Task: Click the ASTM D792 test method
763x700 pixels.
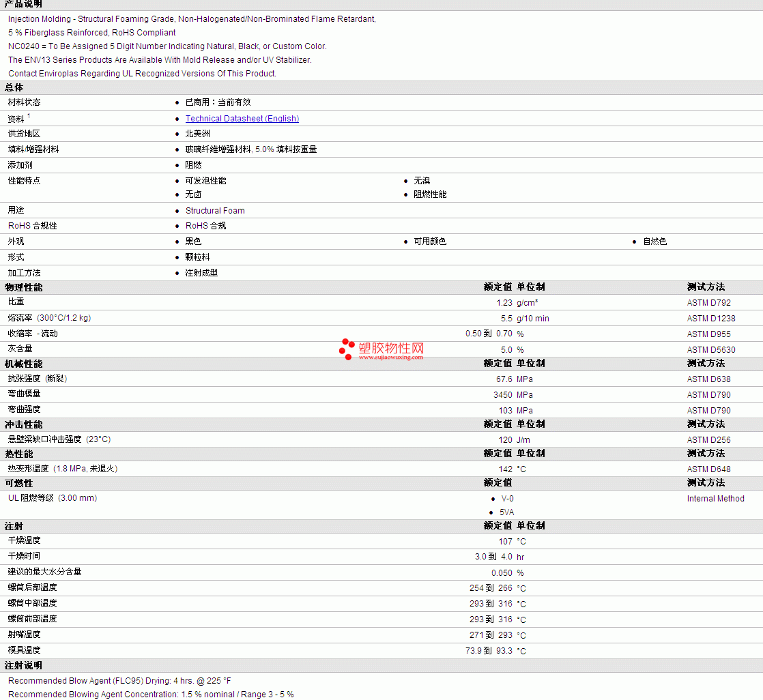Action: click(708, 302)
